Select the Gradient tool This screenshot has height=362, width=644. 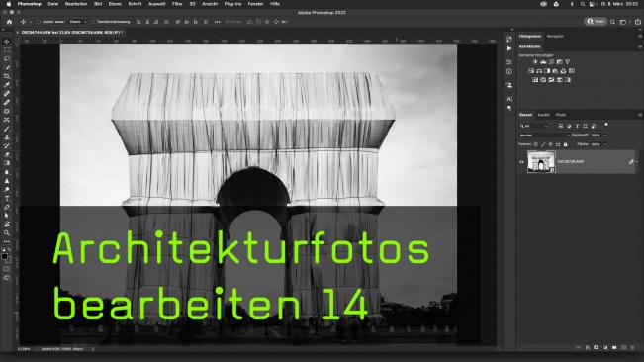7,163
